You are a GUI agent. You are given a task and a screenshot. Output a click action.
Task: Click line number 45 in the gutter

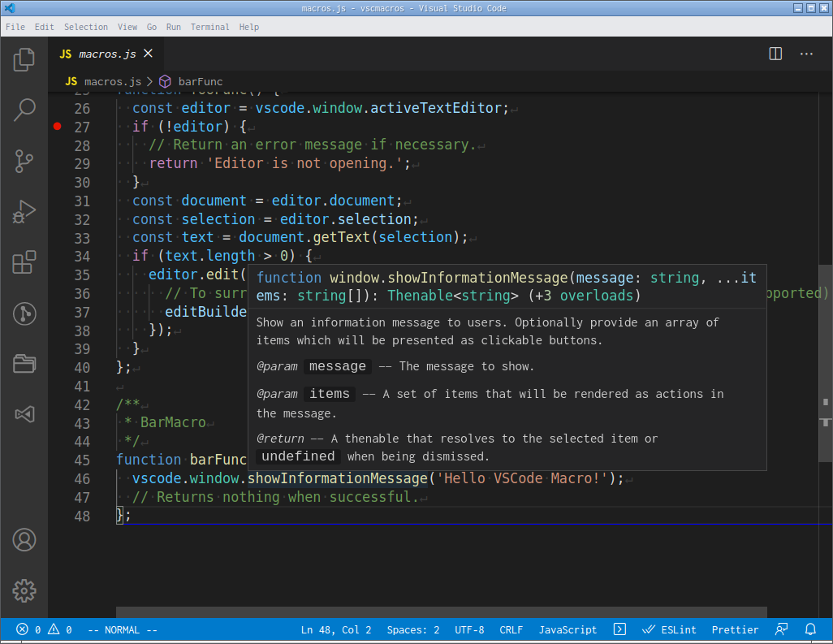click(x=82, y=460)
